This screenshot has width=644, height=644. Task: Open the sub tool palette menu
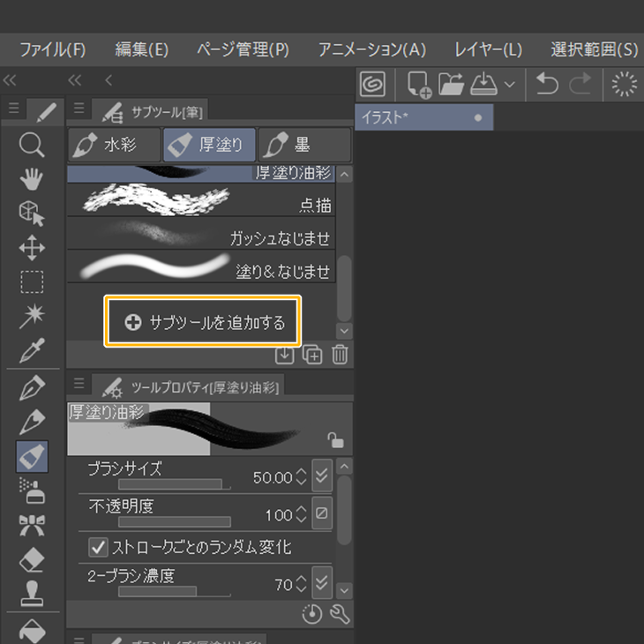(79, 108)
